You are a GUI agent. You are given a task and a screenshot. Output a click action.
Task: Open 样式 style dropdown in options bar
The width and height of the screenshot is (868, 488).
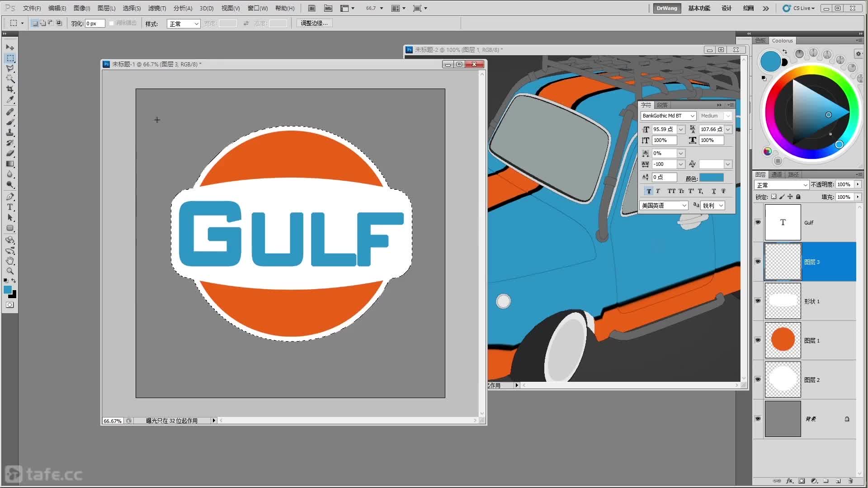point(184,23)
